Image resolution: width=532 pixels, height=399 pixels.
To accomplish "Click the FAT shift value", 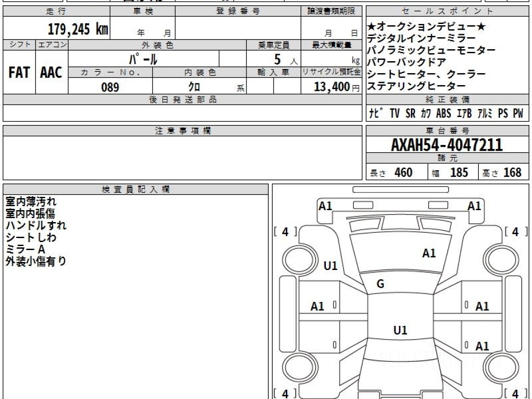I will pos(19,73).
